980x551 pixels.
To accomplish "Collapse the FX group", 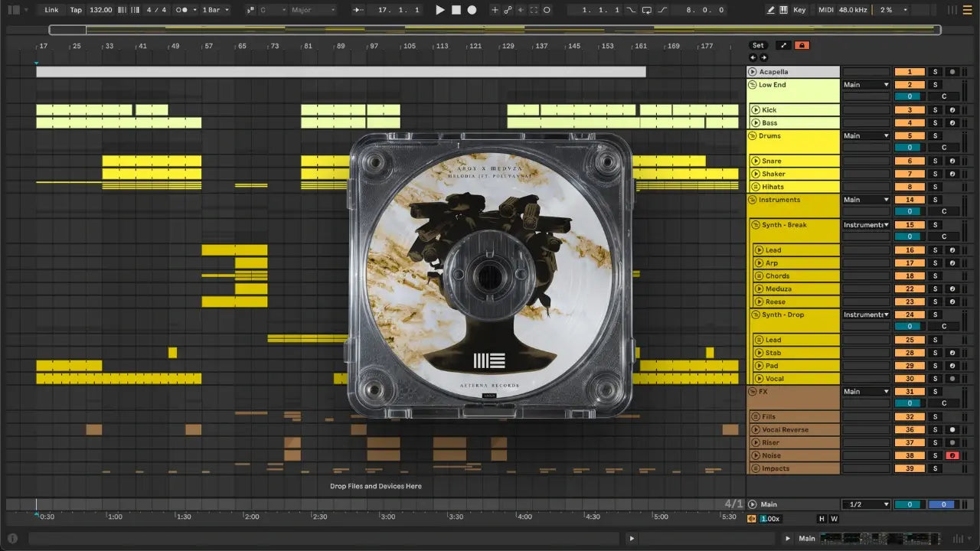I will point(752,392).
